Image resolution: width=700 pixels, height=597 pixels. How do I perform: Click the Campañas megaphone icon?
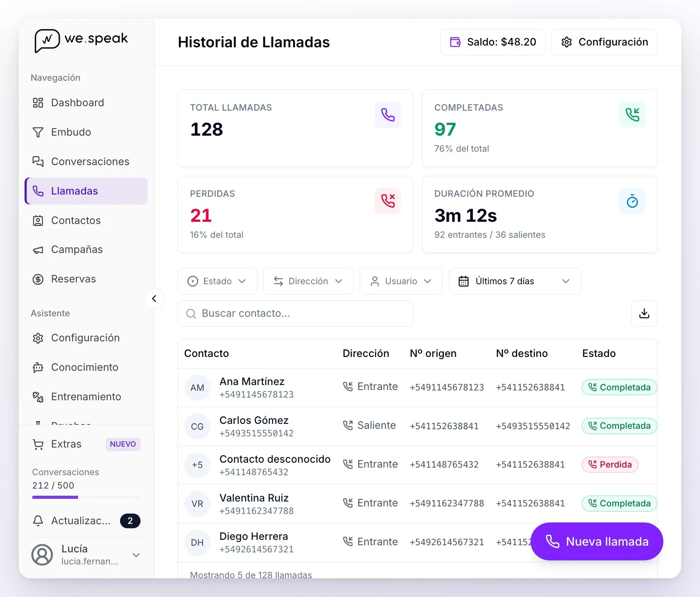tap(38, 250)
